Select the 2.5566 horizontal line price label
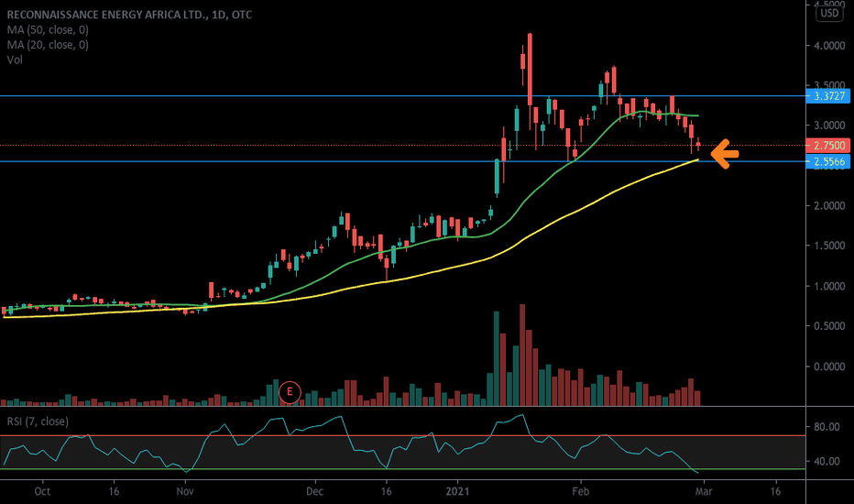854x504 pixels. coord(827,161)
